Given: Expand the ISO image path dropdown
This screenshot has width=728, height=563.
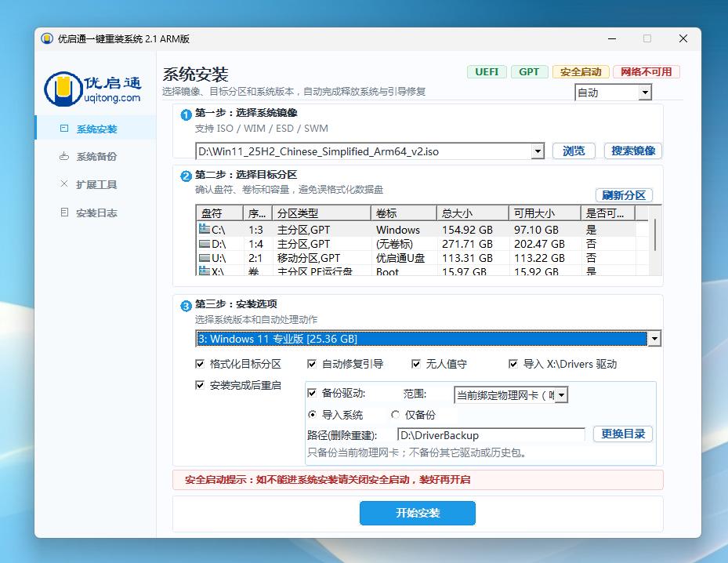Looking at the screenshot, I should coord(538,151).
